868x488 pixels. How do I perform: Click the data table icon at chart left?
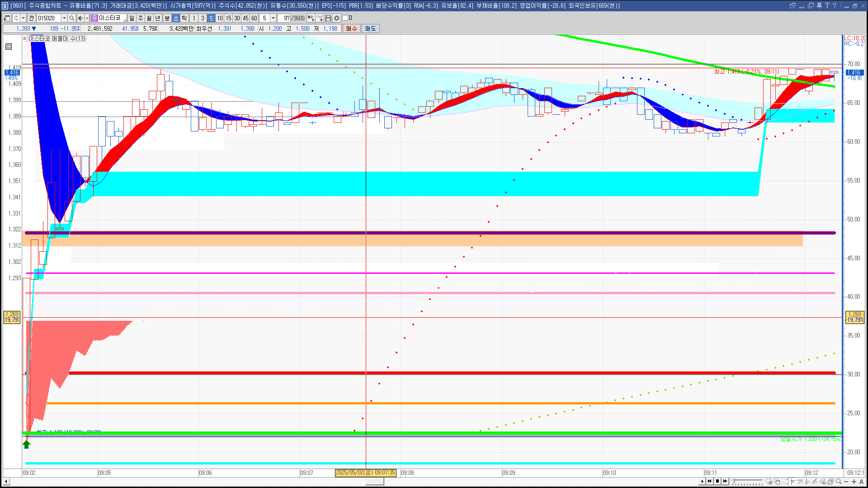(x=9, y=47)
